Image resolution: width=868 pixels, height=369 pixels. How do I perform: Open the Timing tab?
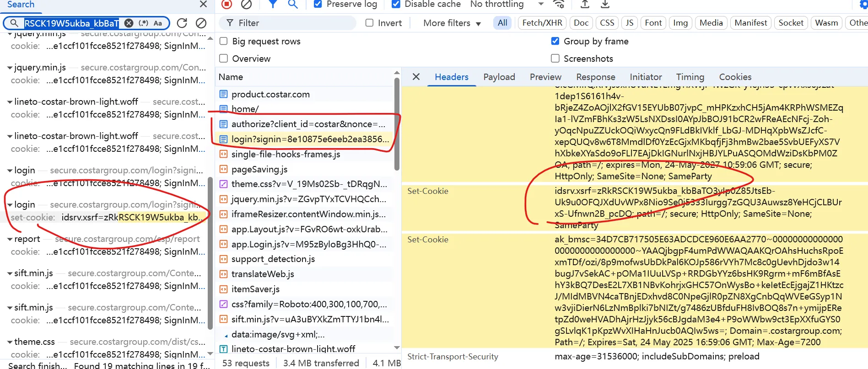pos(690,77)
